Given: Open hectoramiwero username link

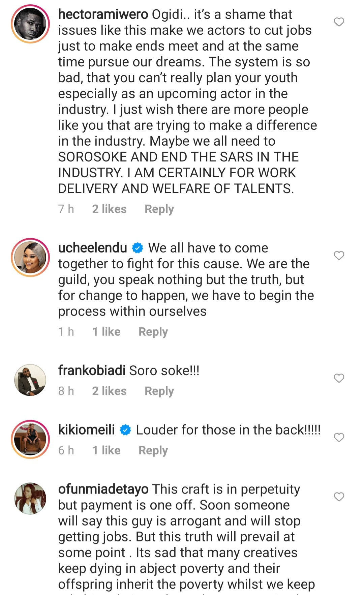Looking at the screenshot, I should click(x=103, y=14).
